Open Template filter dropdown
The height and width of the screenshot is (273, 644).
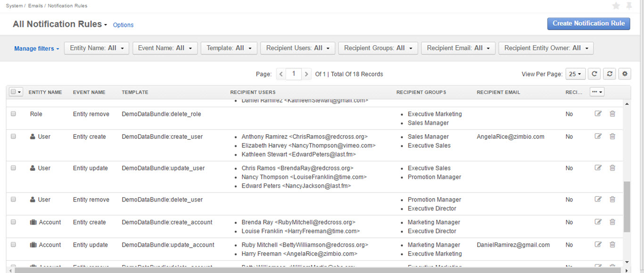(x=229, y=48)
